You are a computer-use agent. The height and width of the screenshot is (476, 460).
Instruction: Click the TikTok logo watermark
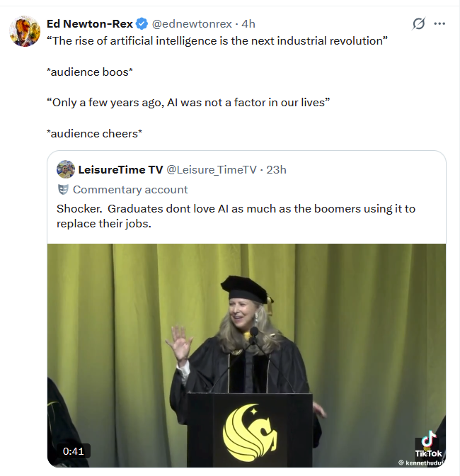(x=428, y=444)
